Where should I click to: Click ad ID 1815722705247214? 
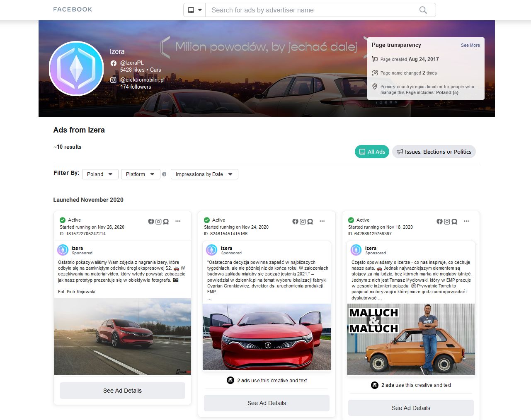click(x=83, y=234)
